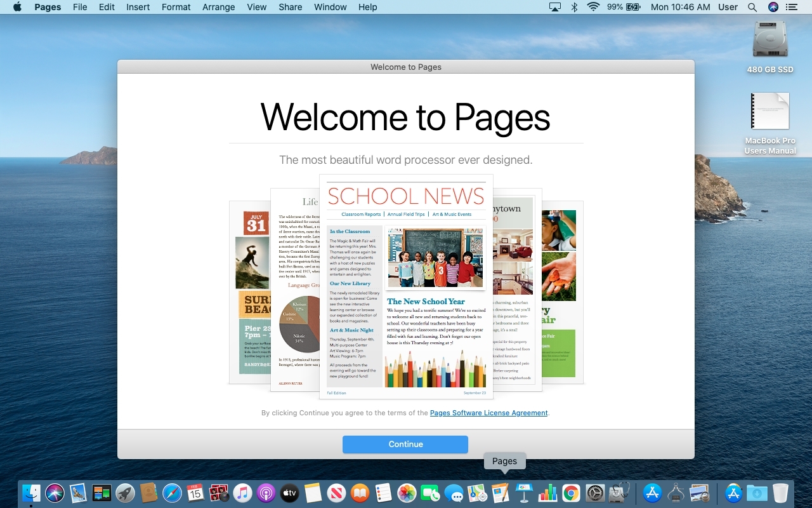Open Spotlight search magnifier icon
Screen dimensions: 812x508
[x=752, y=7]
